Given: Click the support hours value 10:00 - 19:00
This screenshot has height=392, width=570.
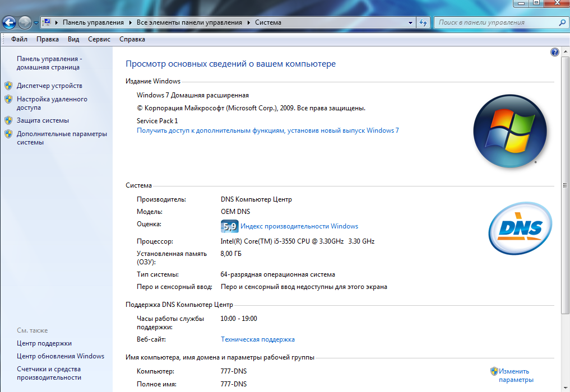Looking at the screenshot, I should pyautogui.click(x=238, y=319).
